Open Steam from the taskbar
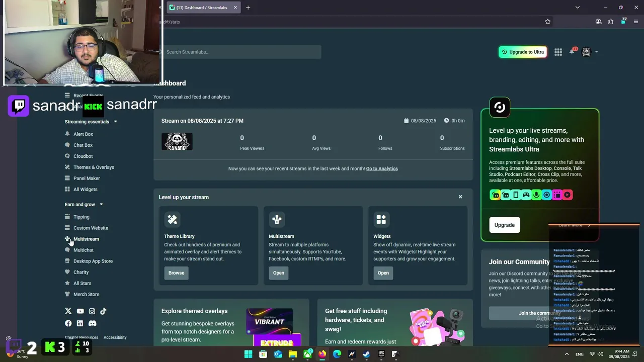The height and width of the screenshot is (362, 644). (367, 354)
